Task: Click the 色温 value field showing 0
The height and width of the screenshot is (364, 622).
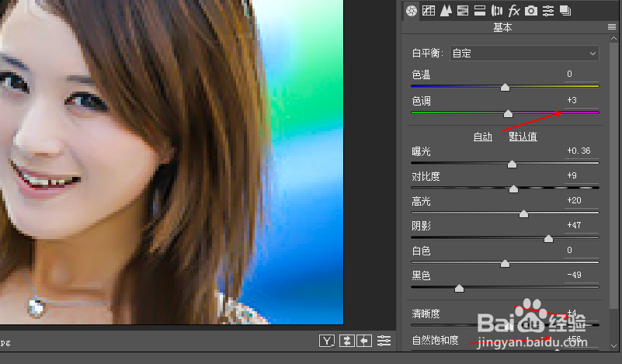Action: click(581, 75)
